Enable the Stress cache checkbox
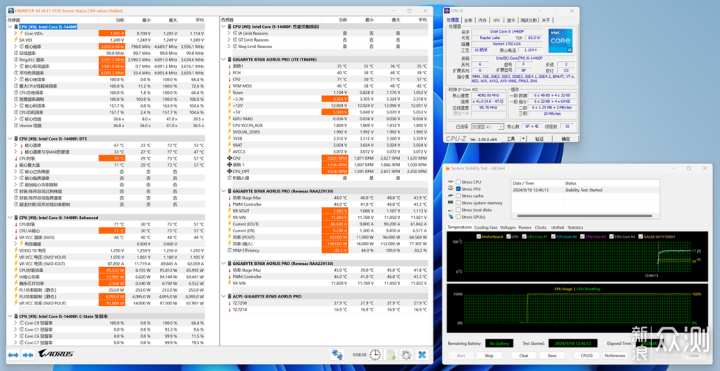The image size is (720, 371). [x=458, y=196]
